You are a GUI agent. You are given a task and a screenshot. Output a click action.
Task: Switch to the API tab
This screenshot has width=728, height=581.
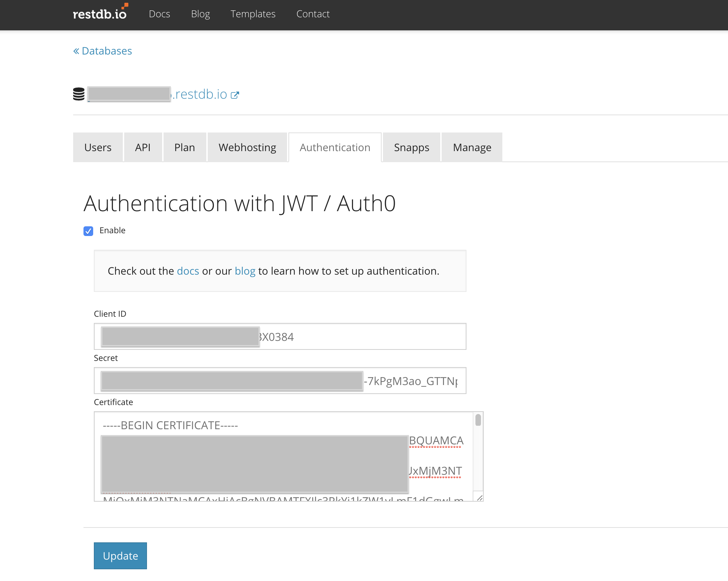click(x=143, y=147)
